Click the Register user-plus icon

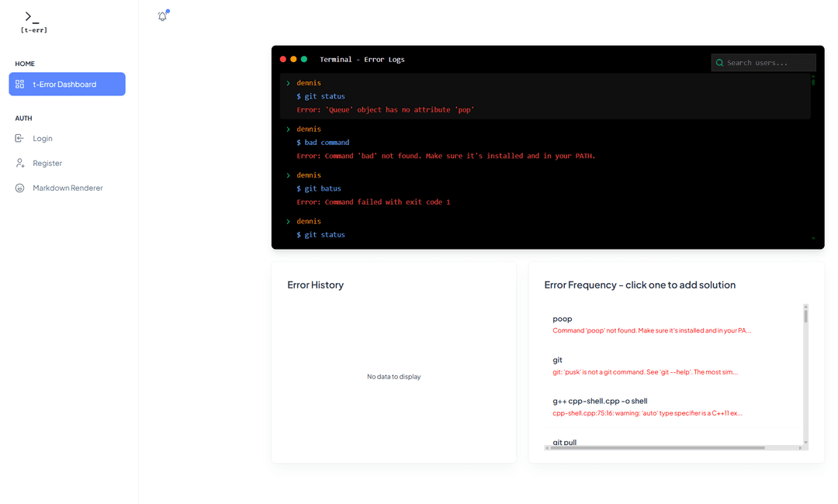click(19, 163)
